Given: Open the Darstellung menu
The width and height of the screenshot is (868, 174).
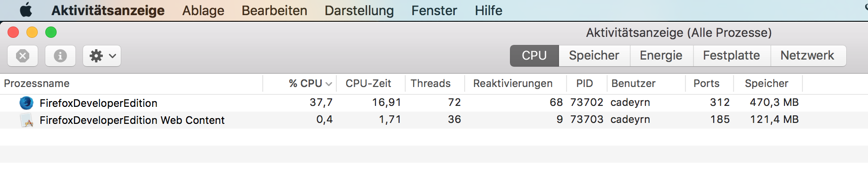Looking at the screenshot, I should click(x=359, y=10).
